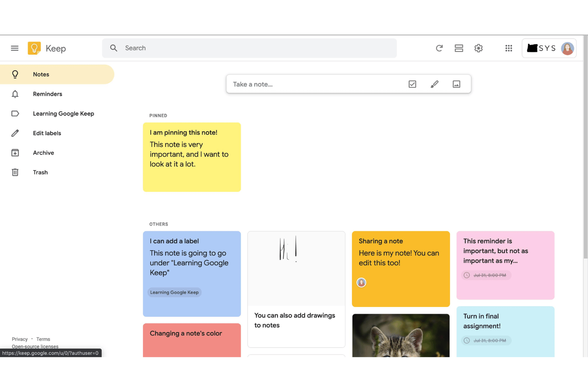Go to Archive
Image resolution: width=588 pixels, height=392 pixels.
pos(57,153)
